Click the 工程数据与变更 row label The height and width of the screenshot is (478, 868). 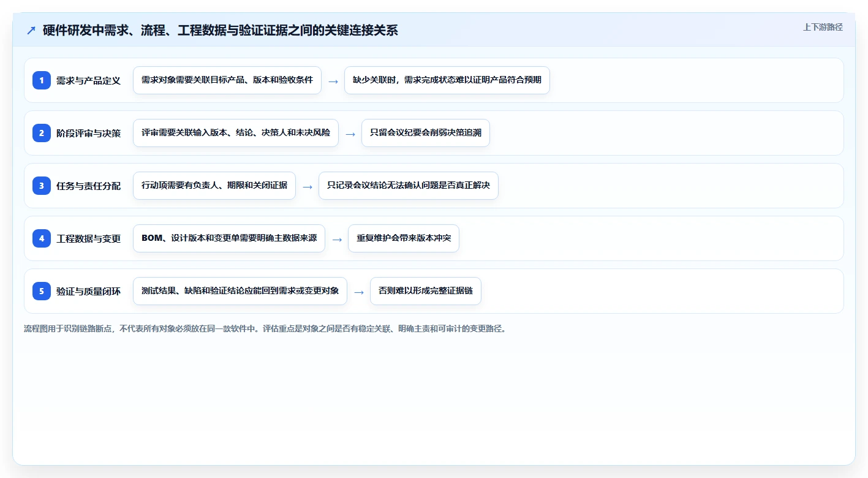(88, 238)
